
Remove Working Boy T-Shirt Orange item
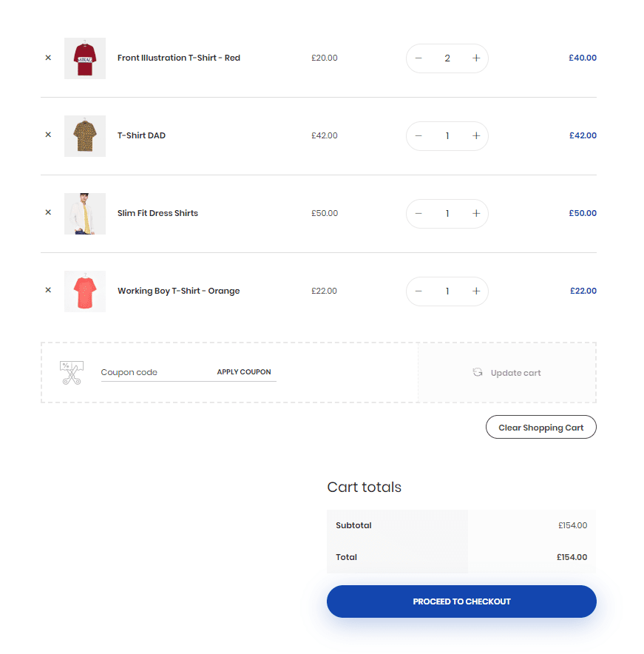pos(48,289)
